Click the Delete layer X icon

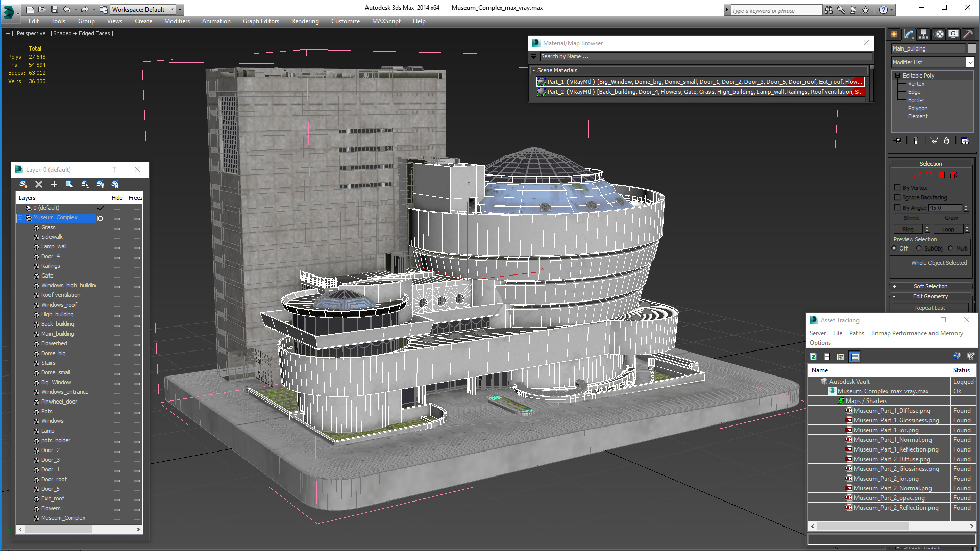[x=39, y=184]
